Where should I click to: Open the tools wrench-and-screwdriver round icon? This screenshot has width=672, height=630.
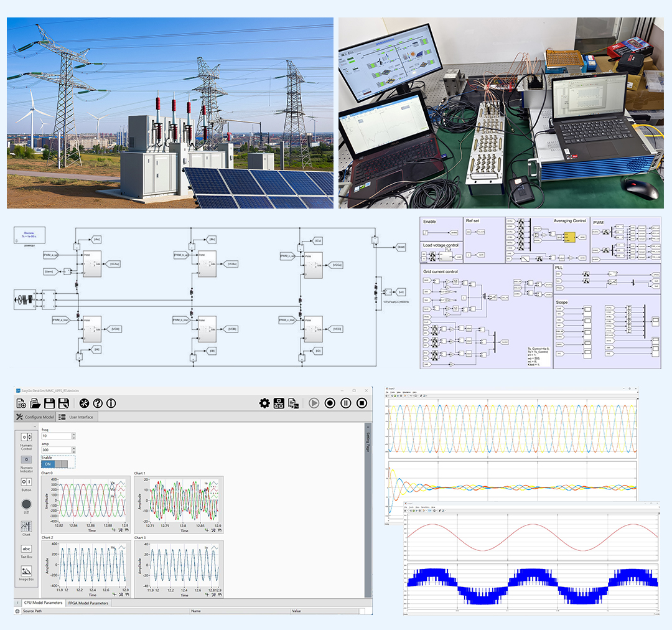[x=84, y=403]
